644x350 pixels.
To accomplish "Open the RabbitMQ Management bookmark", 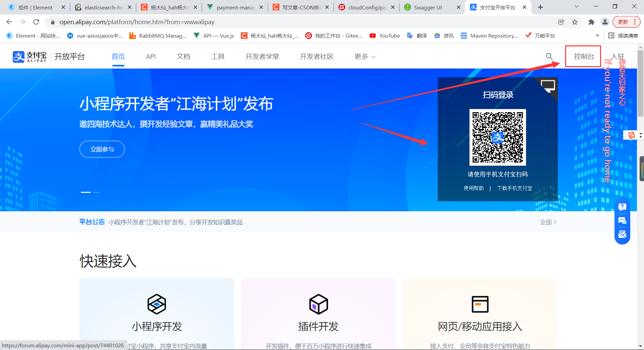I will (158, 36).
